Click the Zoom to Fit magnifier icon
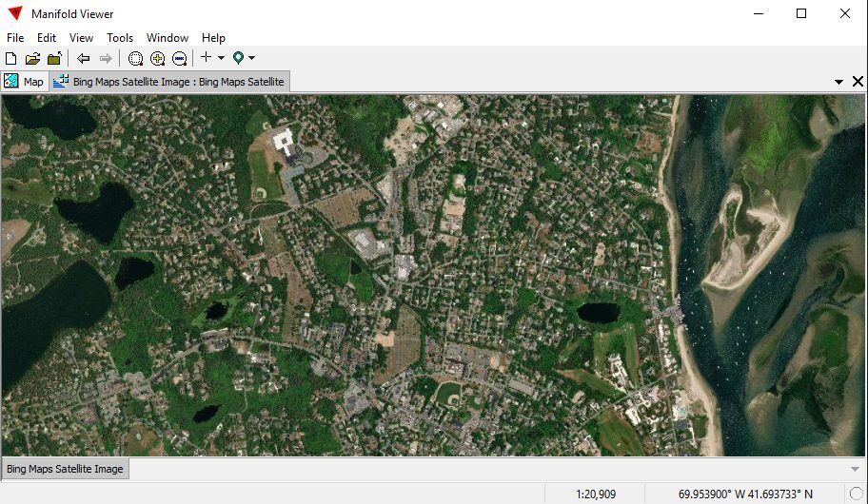 coord(135,59)
